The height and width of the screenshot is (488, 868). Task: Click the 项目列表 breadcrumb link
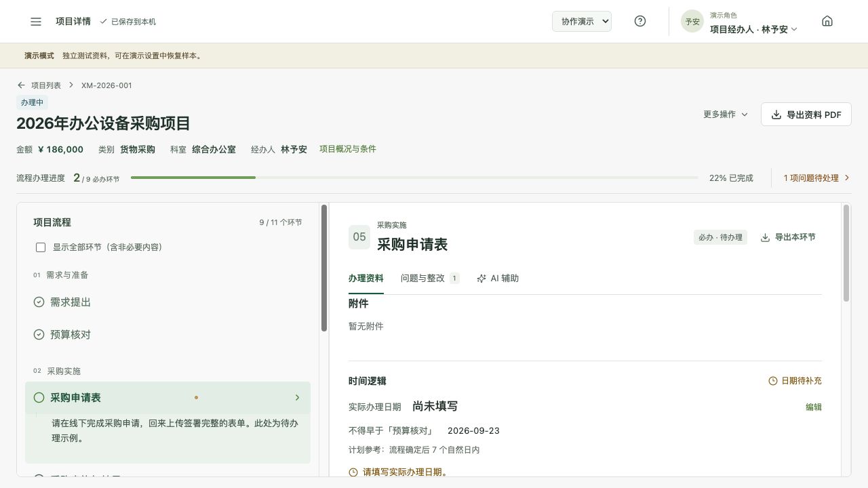[x=46, y=85]
